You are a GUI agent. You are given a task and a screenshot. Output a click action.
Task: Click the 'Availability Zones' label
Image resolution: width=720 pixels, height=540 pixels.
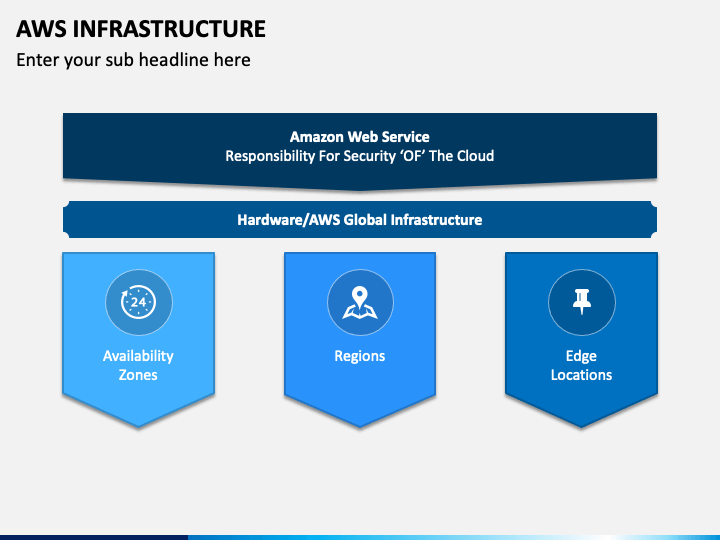(x=138, y=366)
